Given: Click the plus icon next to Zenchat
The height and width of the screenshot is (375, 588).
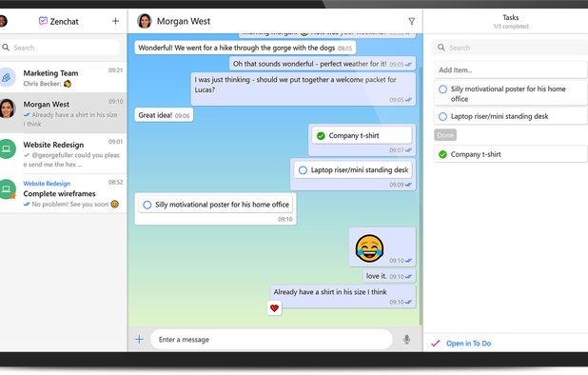Looking at the screenshot, I should [x=115, y=21].
